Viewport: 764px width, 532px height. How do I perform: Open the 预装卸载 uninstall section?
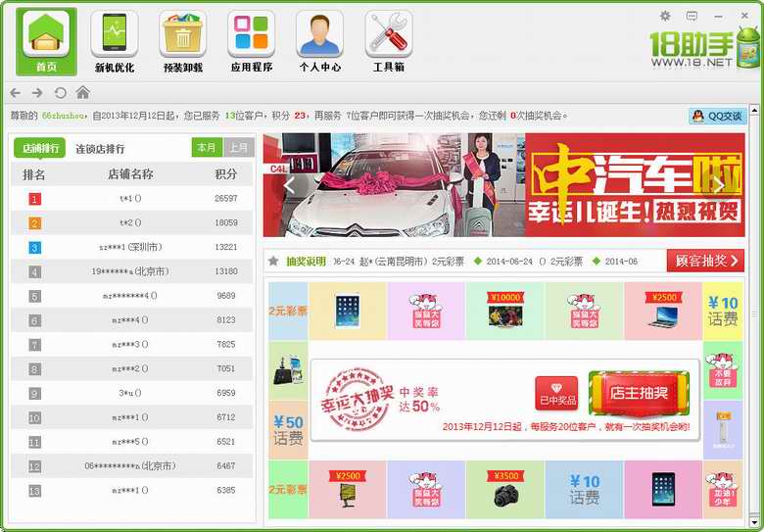pos(183,41)
